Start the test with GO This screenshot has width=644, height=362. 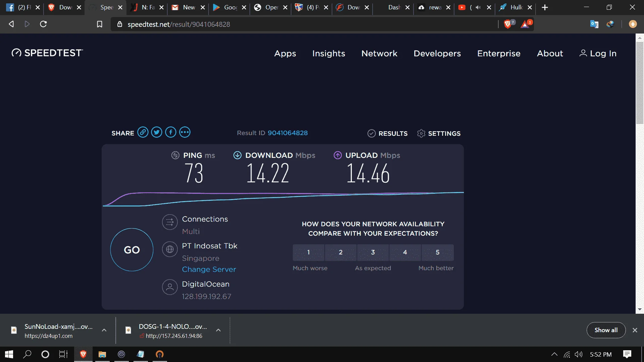(132, 250)
